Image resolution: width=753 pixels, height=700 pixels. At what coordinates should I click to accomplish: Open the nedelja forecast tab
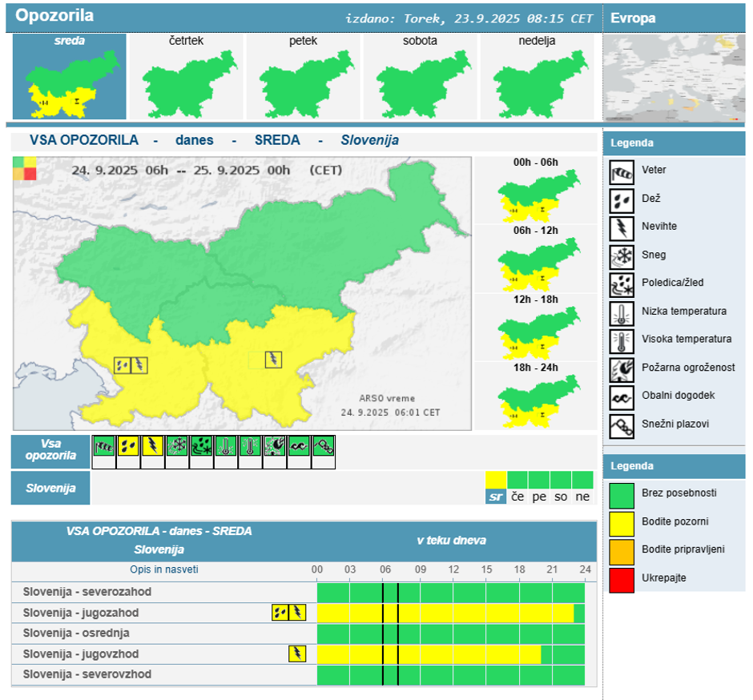point(537,77)
